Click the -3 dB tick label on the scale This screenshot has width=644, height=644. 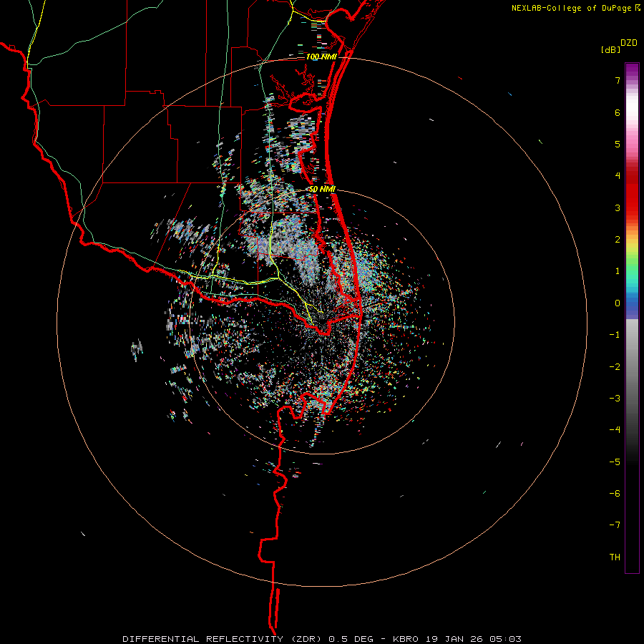click(x=615, y=399)
